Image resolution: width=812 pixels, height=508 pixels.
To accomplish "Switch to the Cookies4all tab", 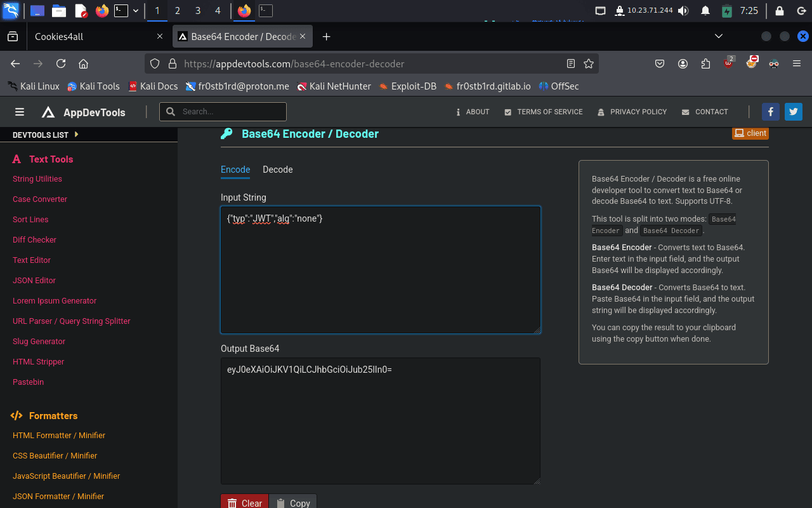I will coord(98,37).
